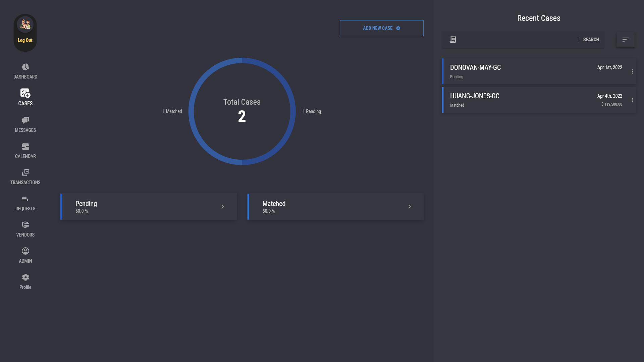The height and width of the screenshot is (362, 644).
Task: Open options menu for DONOVAN-MAY-GC case
Action: 633,71
